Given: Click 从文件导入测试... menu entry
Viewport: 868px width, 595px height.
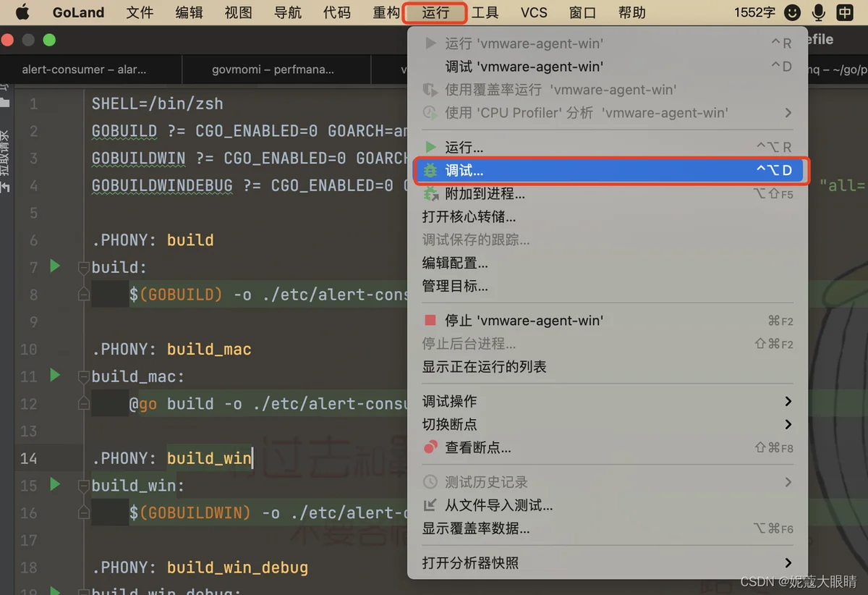Looking at the screenshot, I should [498, 505].
